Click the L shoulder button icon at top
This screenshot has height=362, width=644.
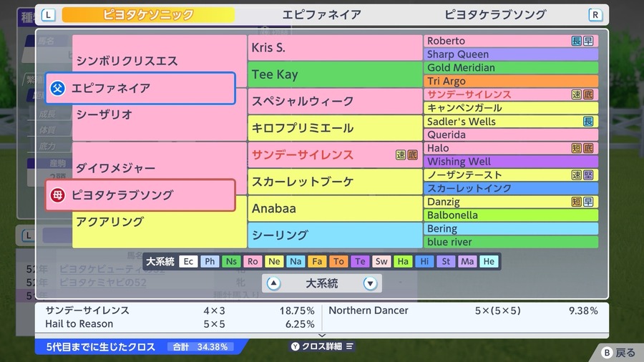48,15
